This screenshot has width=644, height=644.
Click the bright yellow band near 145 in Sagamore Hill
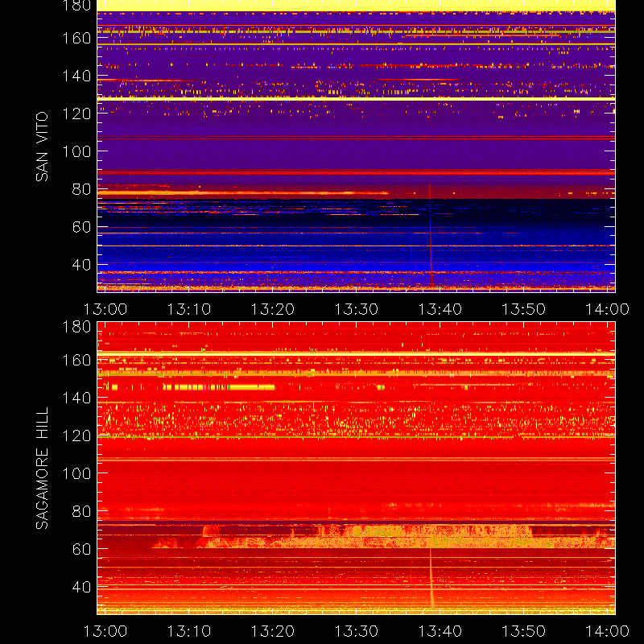point(218,387)
